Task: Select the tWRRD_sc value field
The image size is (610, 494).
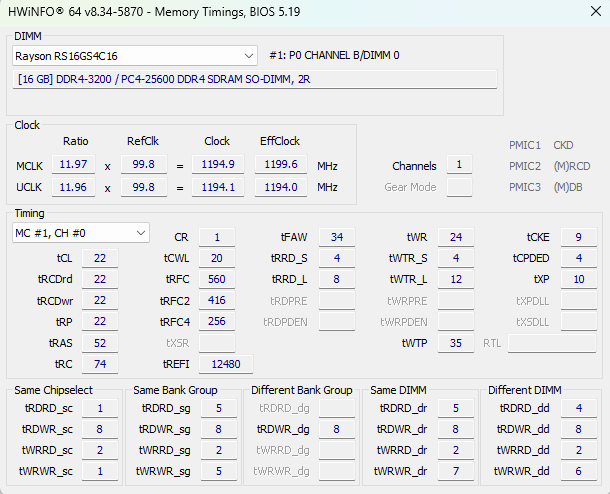Action: pyautogui.click(x=100, y=450)
